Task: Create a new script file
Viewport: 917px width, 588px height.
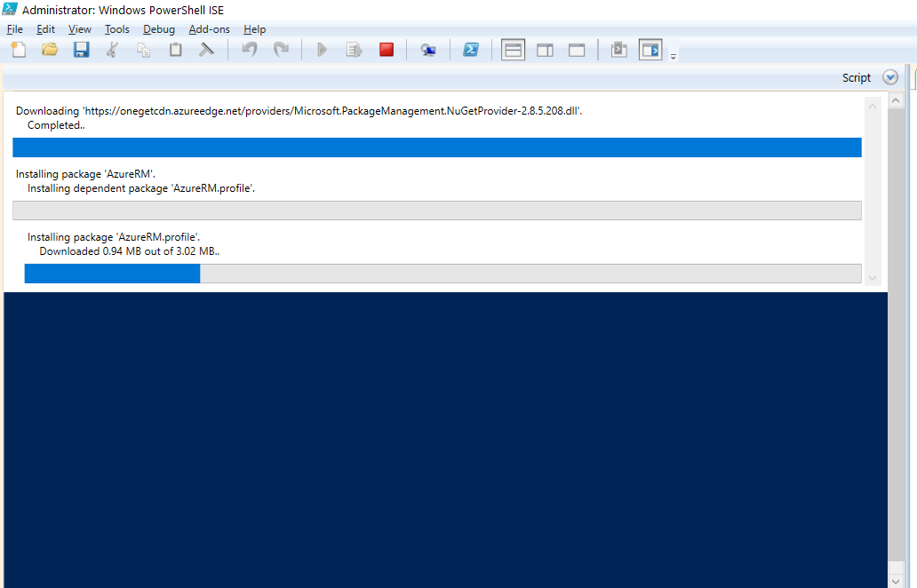Action: click(18, 50)
